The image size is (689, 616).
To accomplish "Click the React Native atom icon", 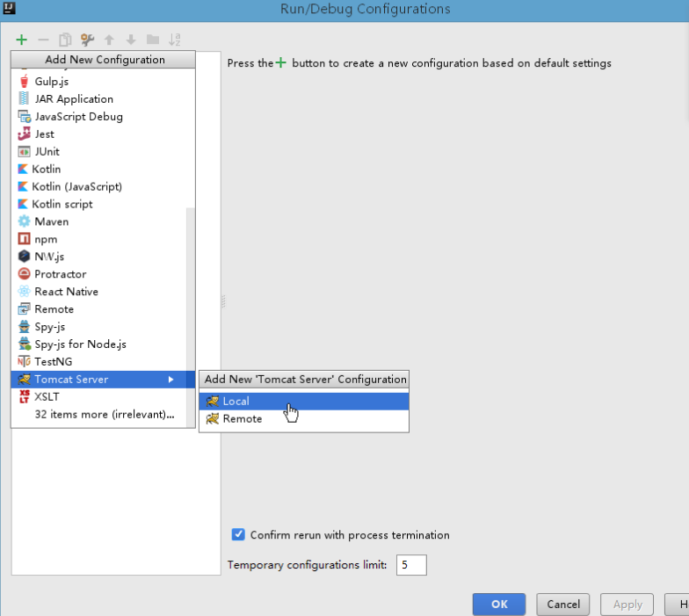I will coord(25,292).
